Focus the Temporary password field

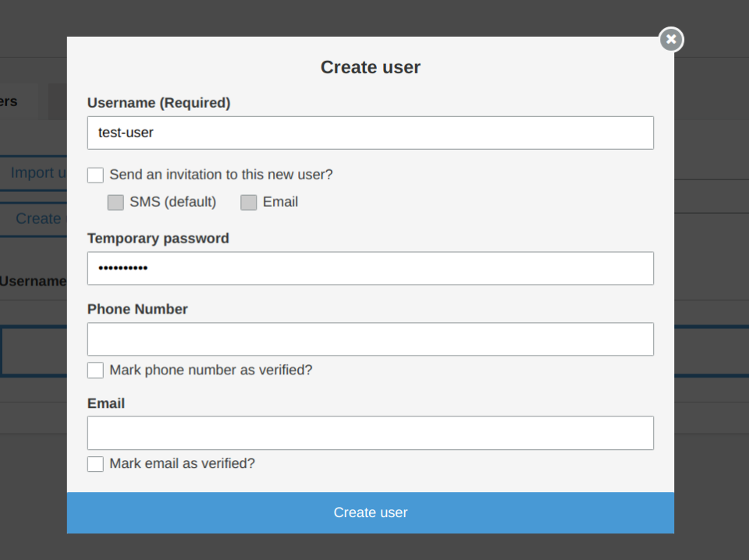click(370, 268)
